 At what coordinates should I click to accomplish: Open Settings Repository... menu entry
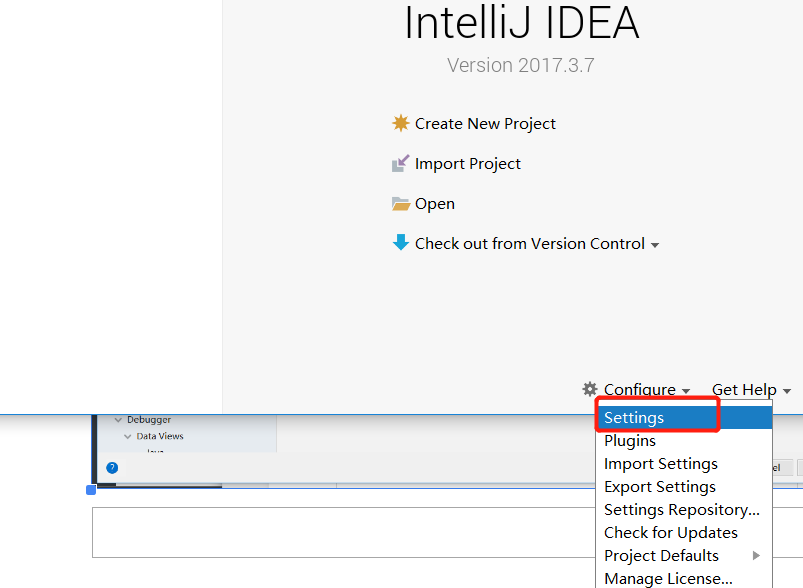(684, 510)
